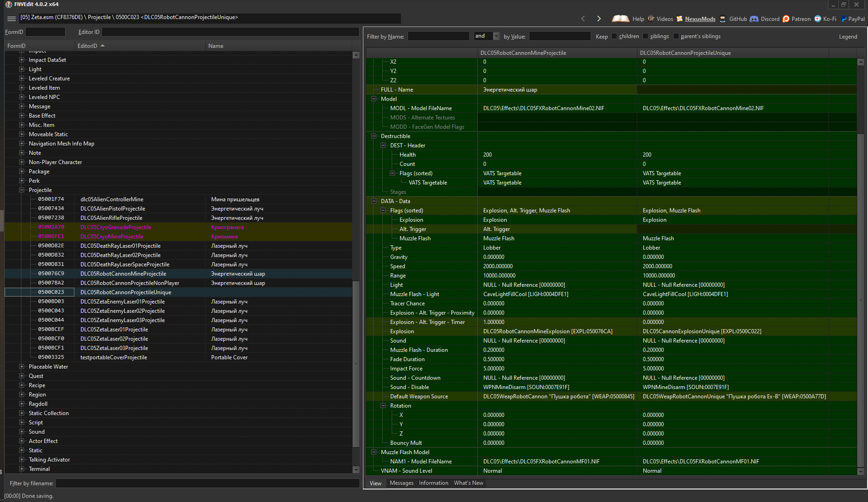Collapse the Rotation subsection
Viewport: 868px width, 502px height.
click(383, 406)
